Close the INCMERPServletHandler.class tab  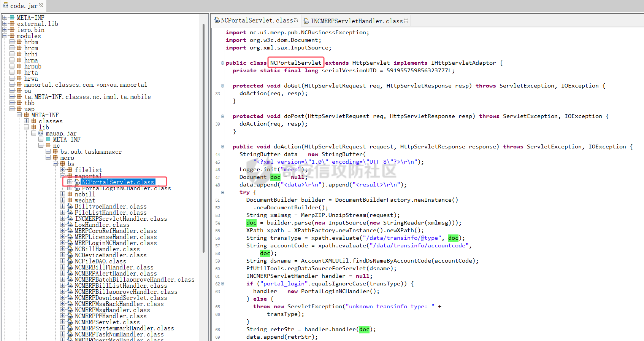(406, 21)
